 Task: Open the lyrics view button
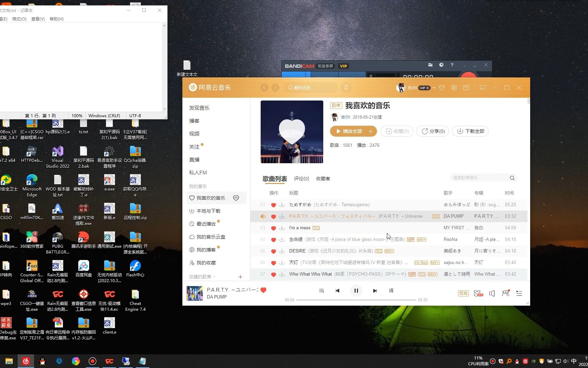391,291
